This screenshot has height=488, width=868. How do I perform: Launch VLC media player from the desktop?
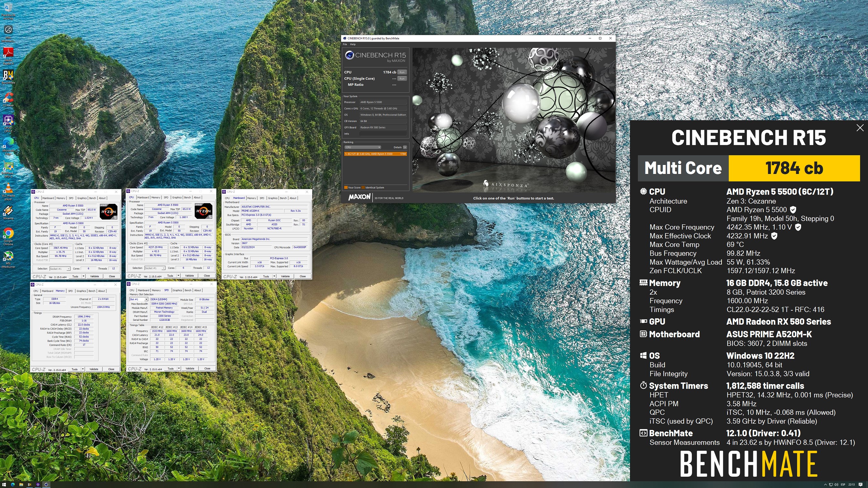pos(8,191)
